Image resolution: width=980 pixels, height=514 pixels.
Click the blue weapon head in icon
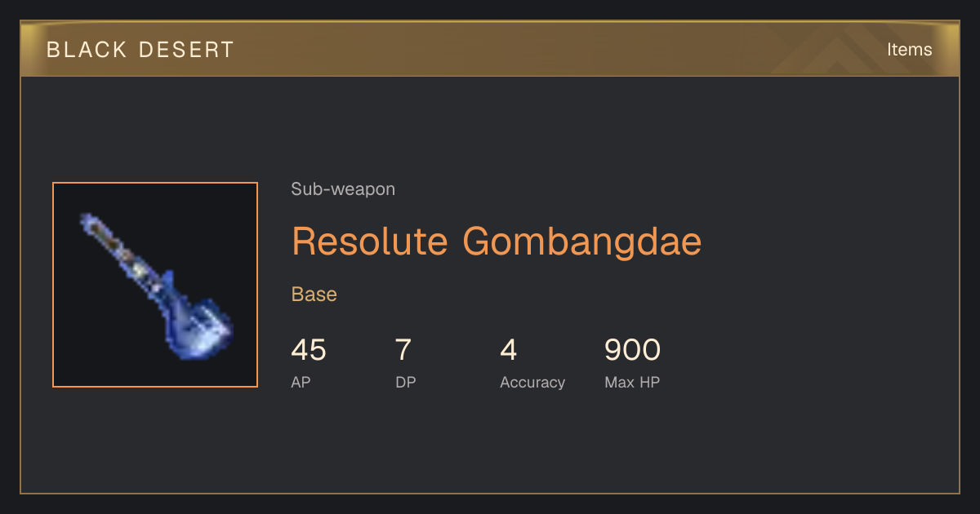click(199, 324)
